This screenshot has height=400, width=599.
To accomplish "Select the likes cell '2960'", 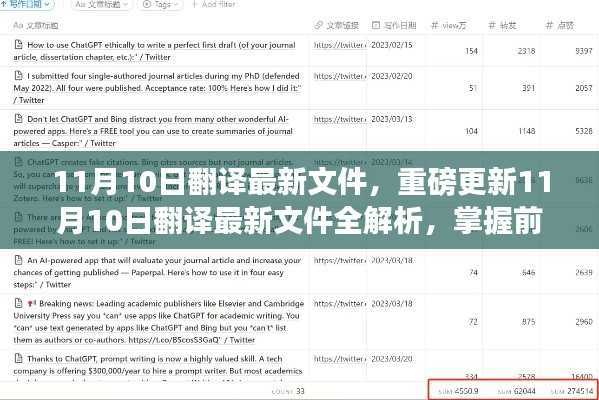I will (x=584, y=322).
